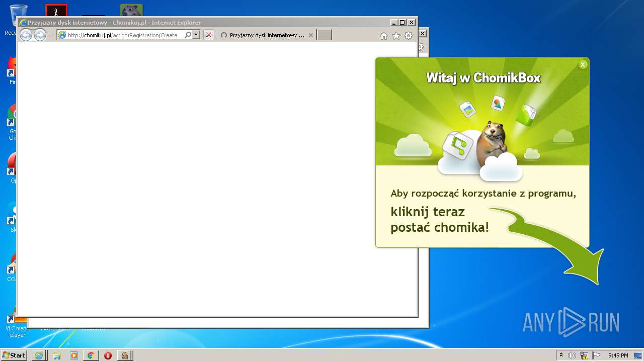Expand the address bar autocomplete dropdown
Image resolution: width=644 pixels, height=362 pixels.
pyautogui.click(x=196, y=35)
